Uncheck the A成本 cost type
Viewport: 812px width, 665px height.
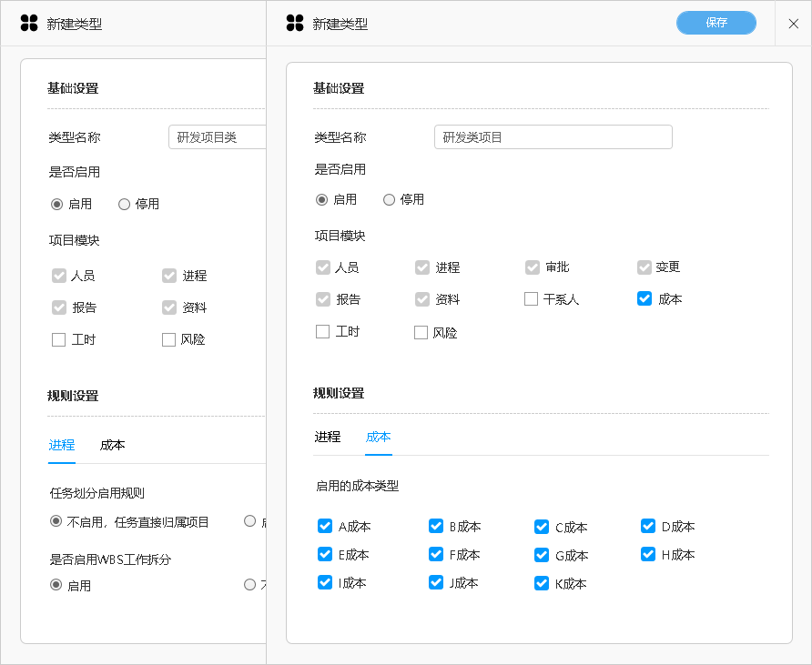[325, 526]
